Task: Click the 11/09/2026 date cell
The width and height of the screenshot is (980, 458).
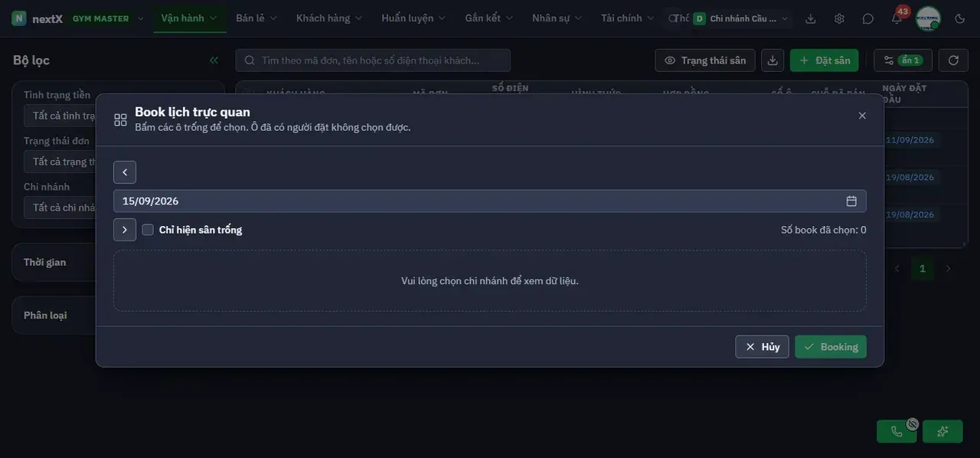Action: pos(910,140)
